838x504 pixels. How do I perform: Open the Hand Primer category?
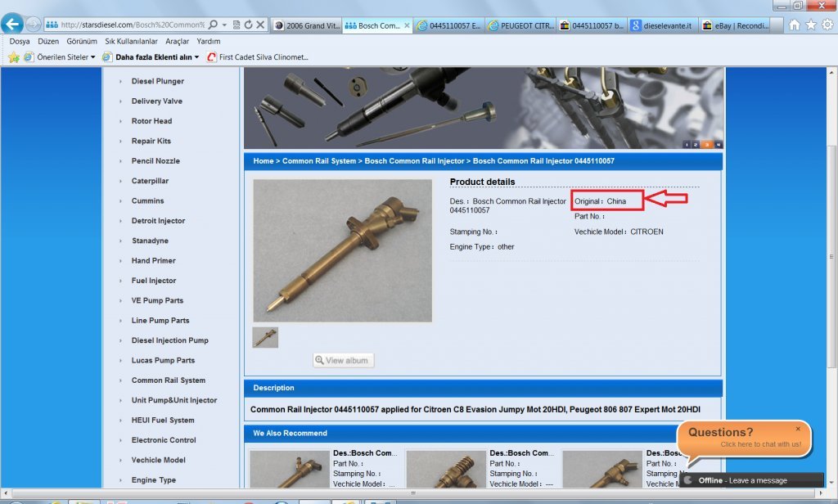(x=153, y=261)
